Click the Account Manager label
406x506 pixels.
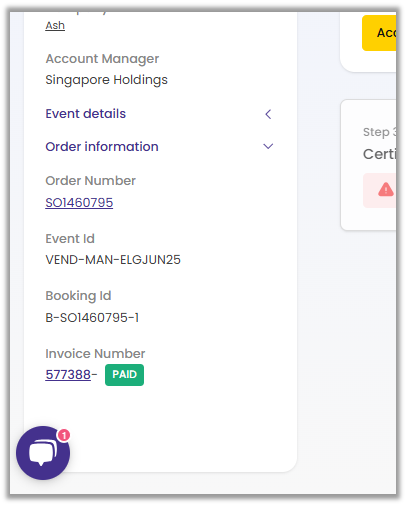point(102,59)
